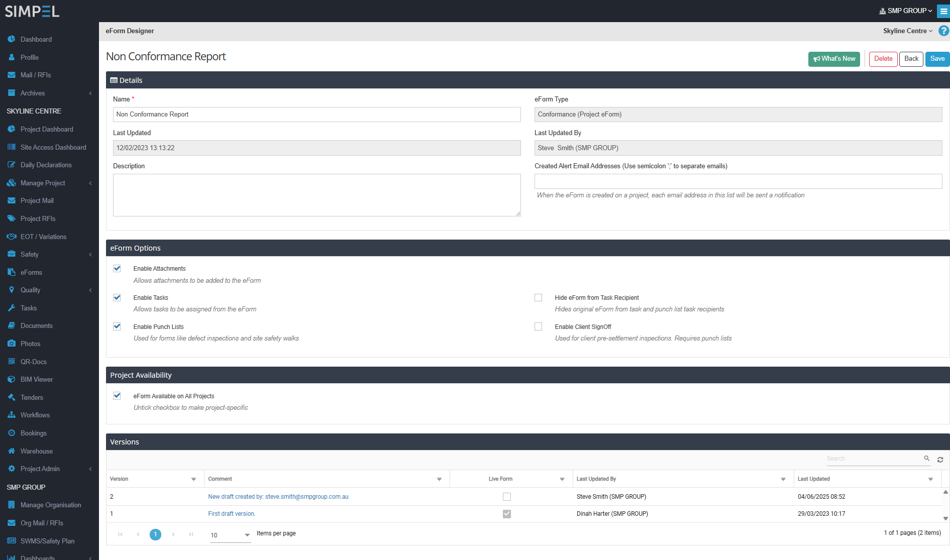The height and width of the screenshot is (560, 950).
Task: Click the Site Access Dashboard barcode icon
Action: tap(12, 147)
